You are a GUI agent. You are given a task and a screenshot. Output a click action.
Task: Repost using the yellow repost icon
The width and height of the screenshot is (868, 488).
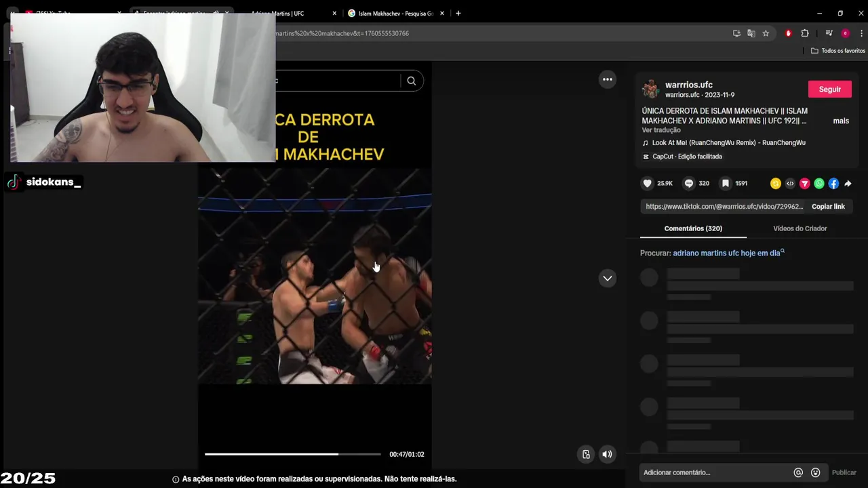click(x=776, y=184)
